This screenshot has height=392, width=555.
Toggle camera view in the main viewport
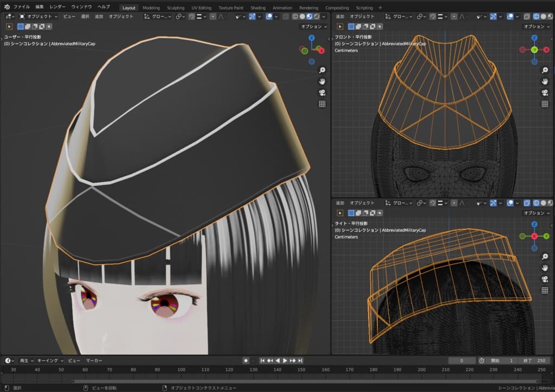point(322,93)
